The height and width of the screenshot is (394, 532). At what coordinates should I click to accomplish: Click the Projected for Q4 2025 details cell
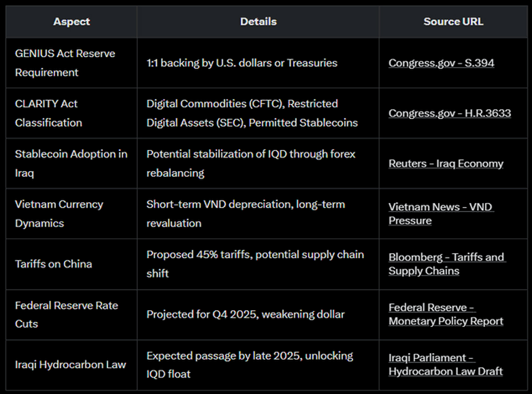(245, 314)
